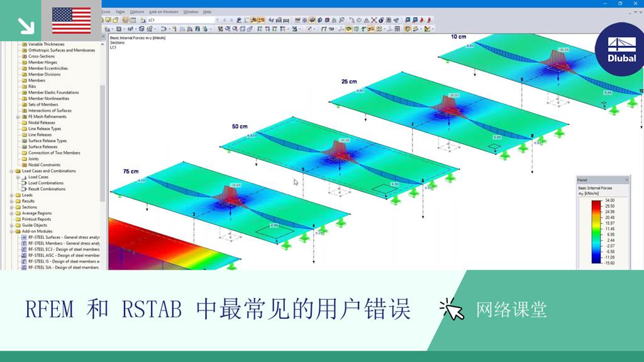This screenshot has width=644, height=362.
Task: Click the zoom in magnifier icon
Action: coord(235,29)
